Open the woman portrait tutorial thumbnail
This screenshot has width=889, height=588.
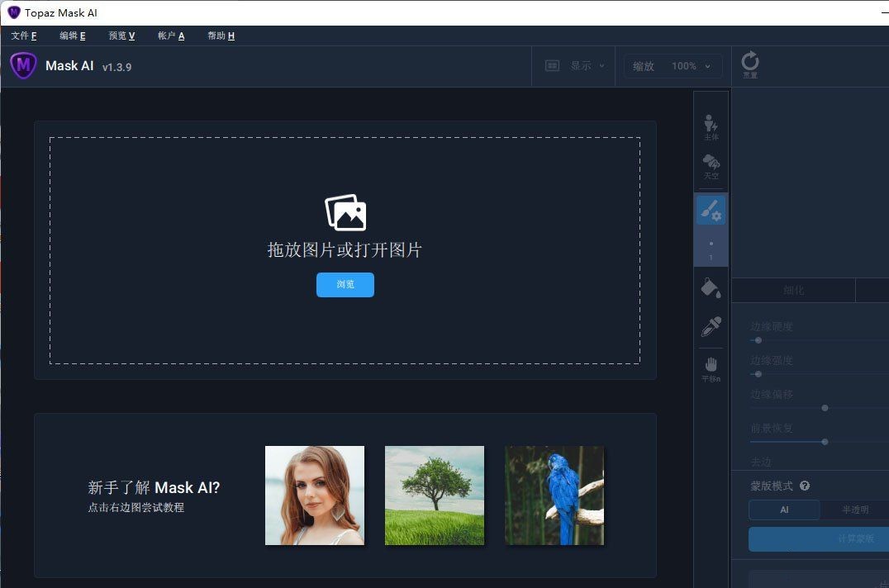point(315,496)
